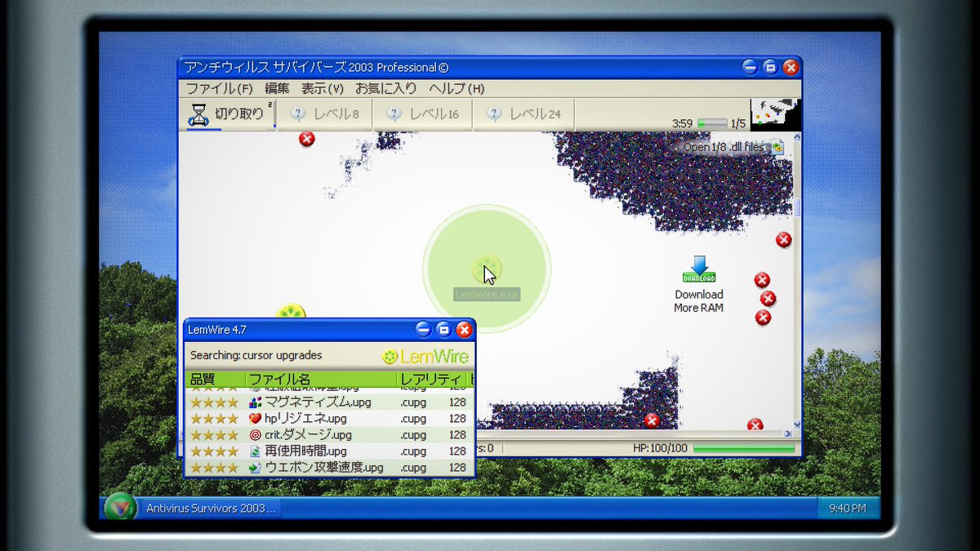The height and width of the screenshot is (551, 980).
Task: Select the hpリジェネ.upg file row
Action: click(x=329, y=419)
